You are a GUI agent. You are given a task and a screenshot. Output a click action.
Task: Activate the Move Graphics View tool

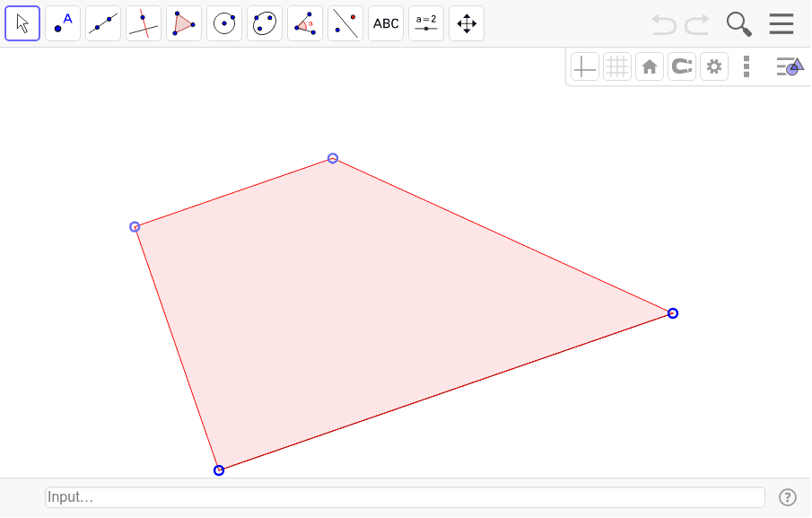(x=467, y=23)
